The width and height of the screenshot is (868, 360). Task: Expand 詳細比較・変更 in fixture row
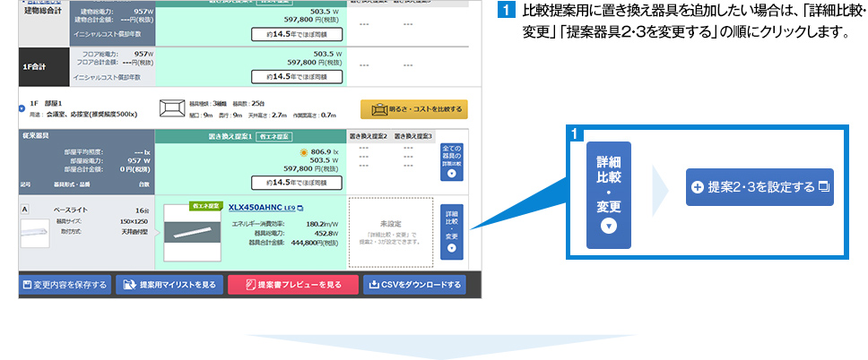452,231
